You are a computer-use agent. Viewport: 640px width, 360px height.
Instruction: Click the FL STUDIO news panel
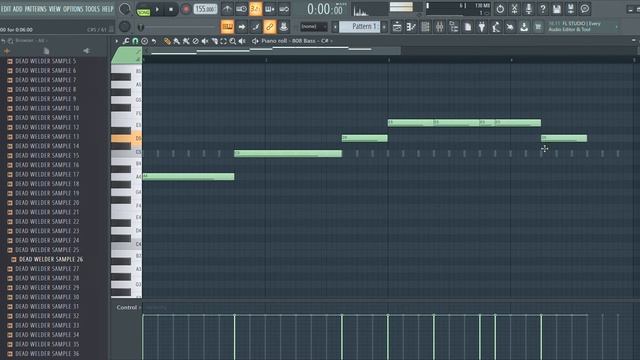tap(582, 27)
